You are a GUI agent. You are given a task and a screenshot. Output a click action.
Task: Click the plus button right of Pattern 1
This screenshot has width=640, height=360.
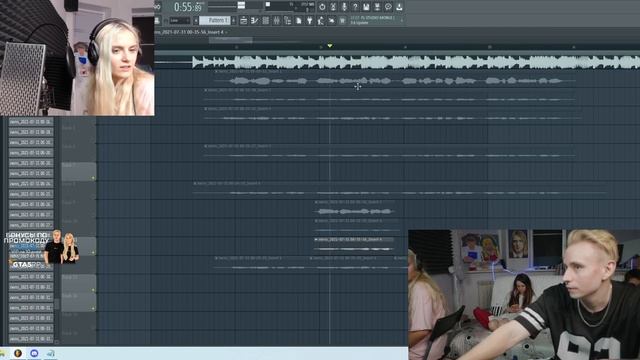click(x=234, y=20)
